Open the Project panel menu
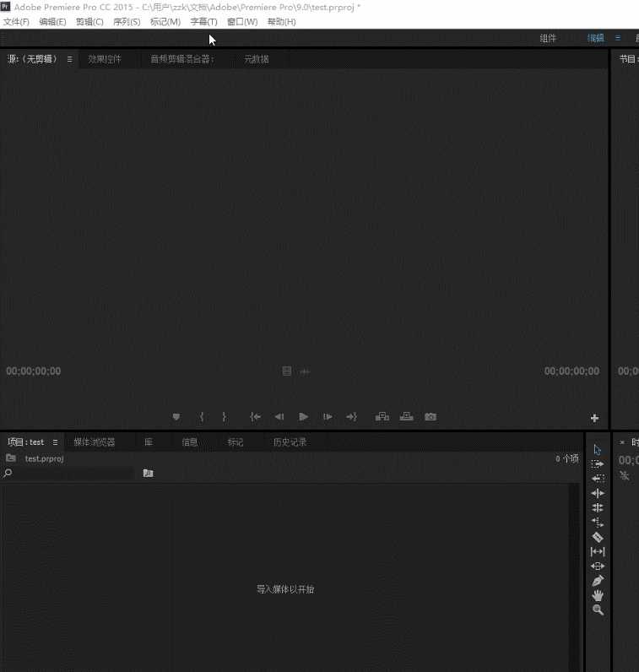 55,442
